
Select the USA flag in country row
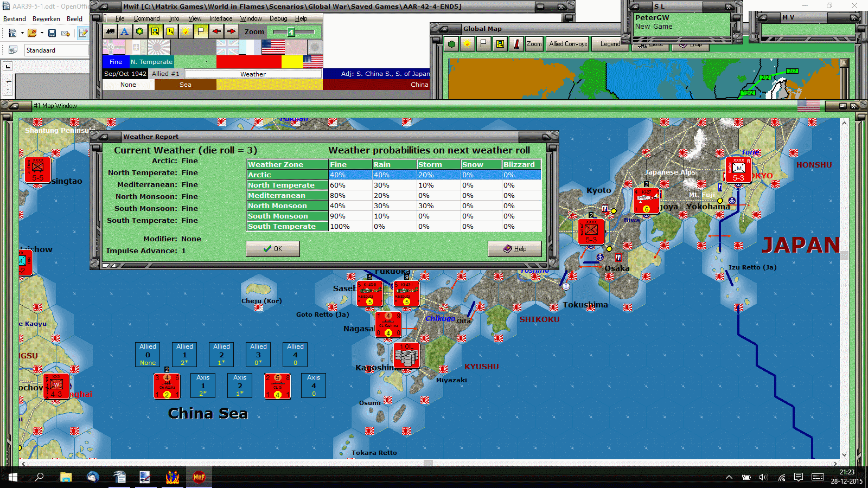(273, 47)
